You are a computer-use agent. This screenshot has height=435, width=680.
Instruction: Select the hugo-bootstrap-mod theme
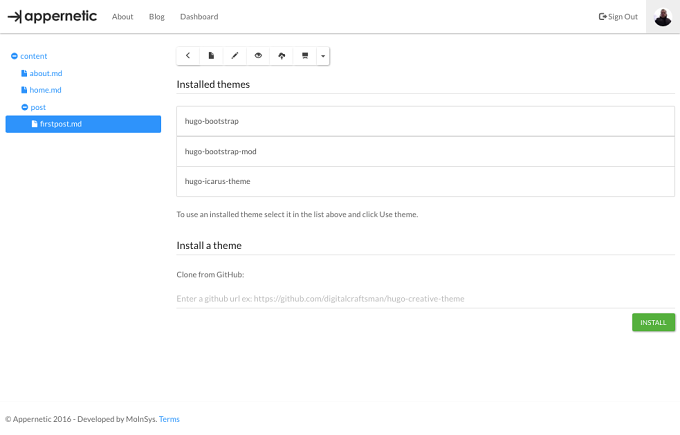click(425, 151)
